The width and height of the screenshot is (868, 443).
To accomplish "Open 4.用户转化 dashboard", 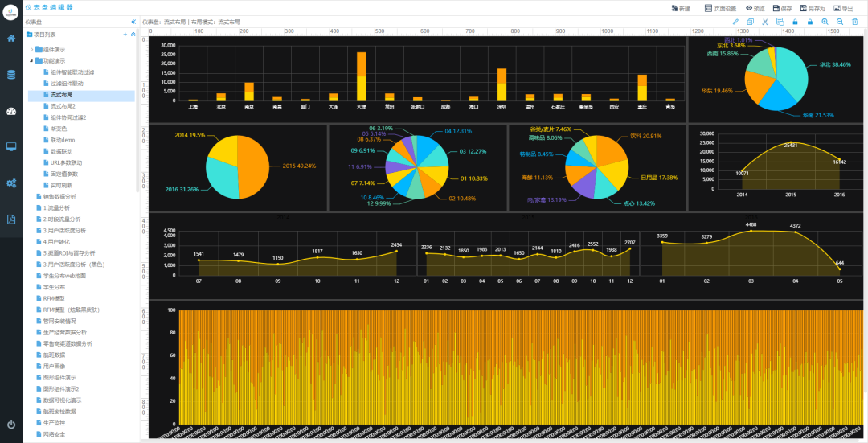I will click(x=56, y=242).
